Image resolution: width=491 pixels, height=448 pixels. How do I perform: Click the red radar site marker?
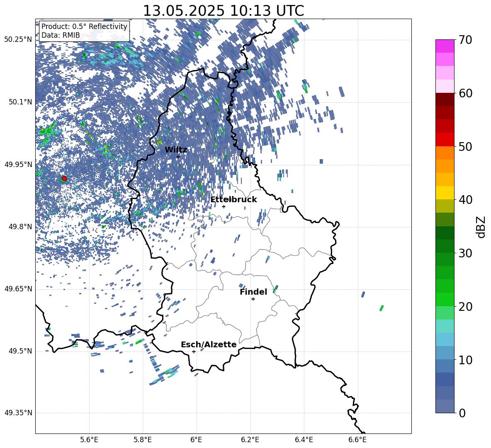[64, 179]
